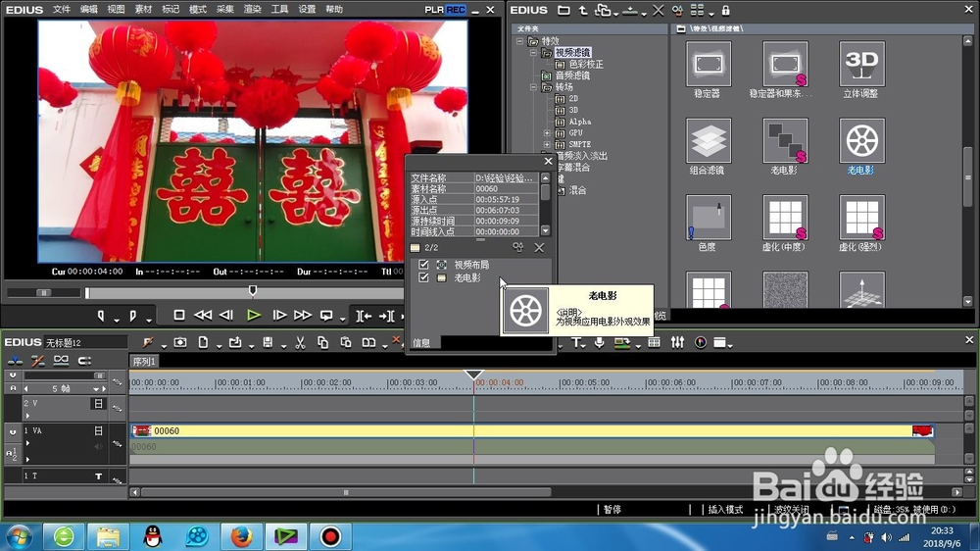Click the title T icon in timeline toolbar
This screenshot has height=551, width=980.
(576, 342)
